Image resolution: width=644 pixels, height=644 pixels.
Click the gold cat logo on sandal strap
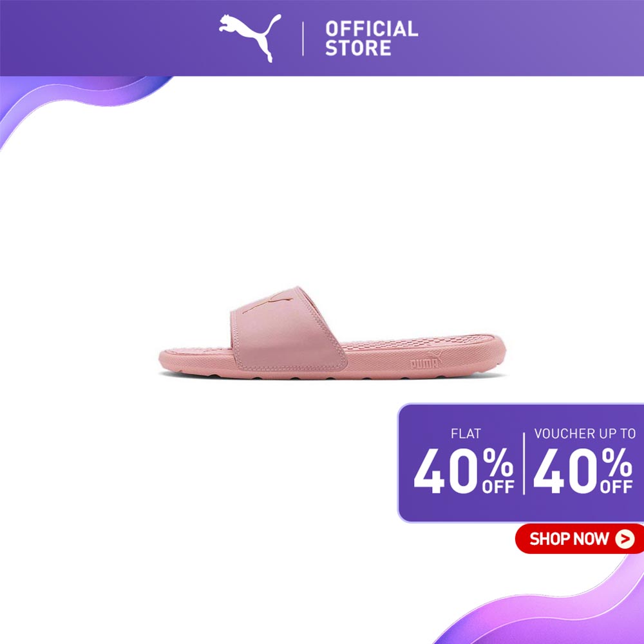coord(268,303)
